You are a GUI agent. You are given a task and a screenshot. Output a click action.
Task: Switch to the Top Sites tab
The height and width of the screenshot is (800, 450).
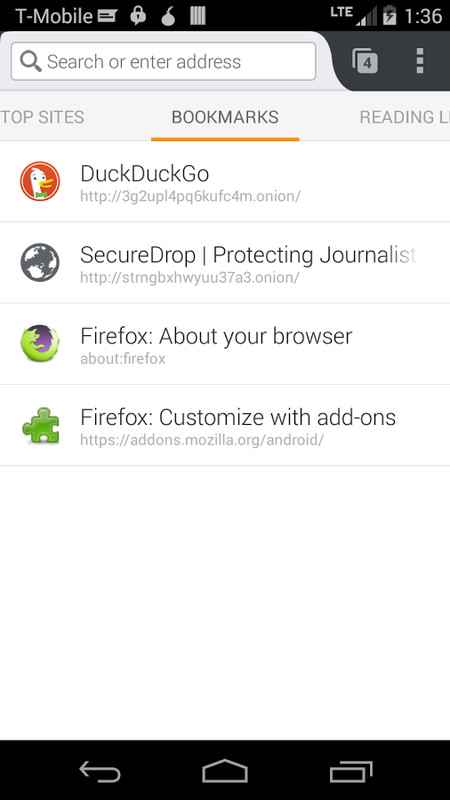42,117
